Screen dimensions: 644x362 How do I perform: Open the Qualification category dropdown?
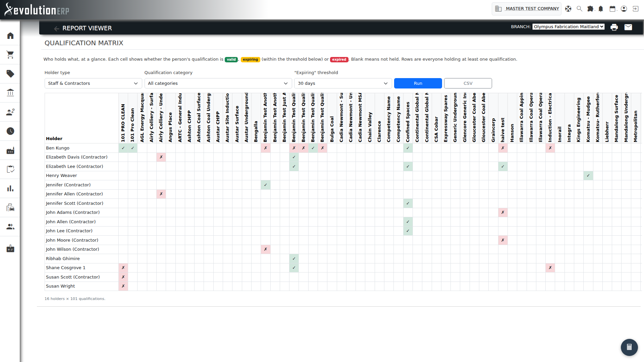tap(218, 83)
